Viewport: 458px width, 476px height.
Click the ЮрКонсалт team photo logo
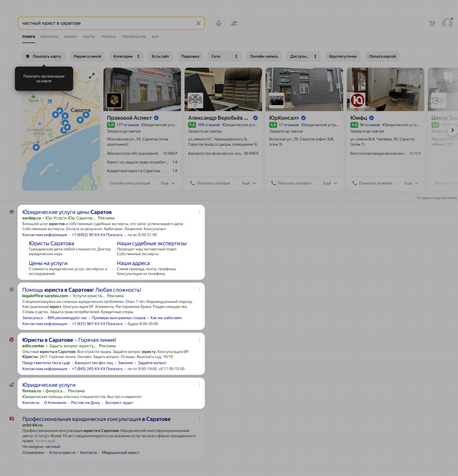click(276, 100)
